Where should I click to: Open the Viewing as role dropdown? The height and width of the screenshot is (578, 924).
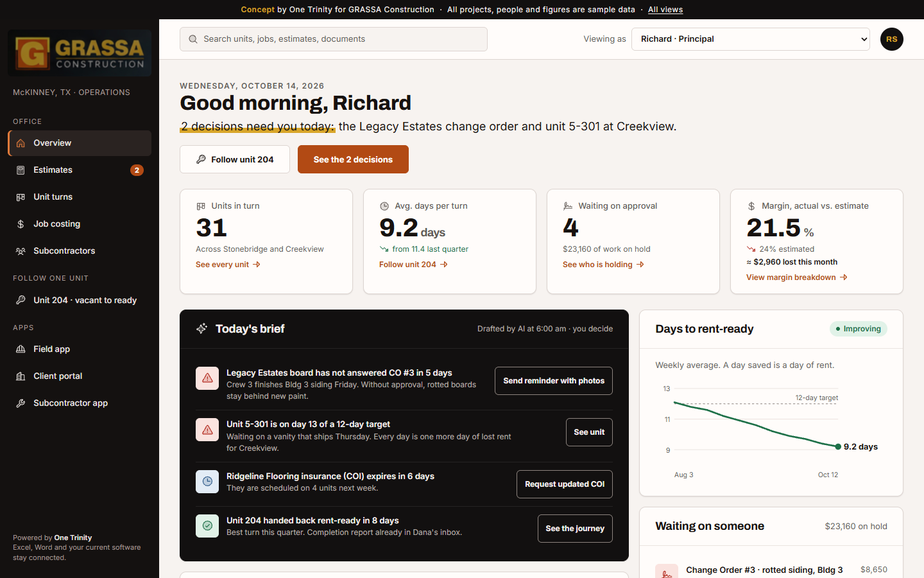coord(751,39)
